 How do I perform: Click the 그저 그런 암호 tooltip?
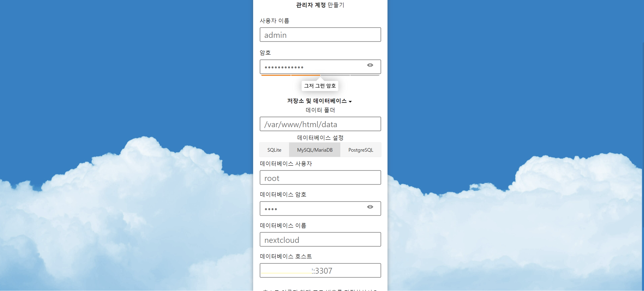[x=320, y=86]
